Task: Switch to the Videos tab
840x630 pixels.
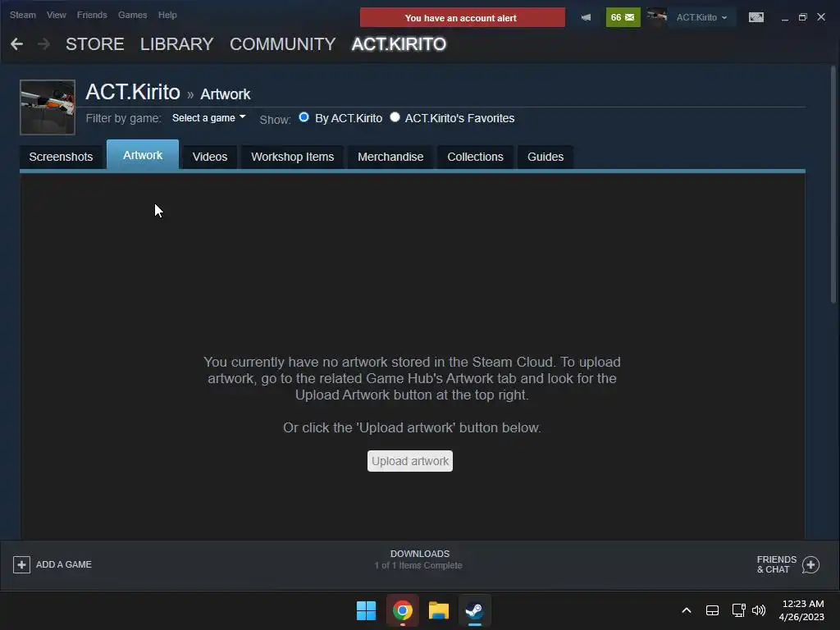Action: click(210, 157)
